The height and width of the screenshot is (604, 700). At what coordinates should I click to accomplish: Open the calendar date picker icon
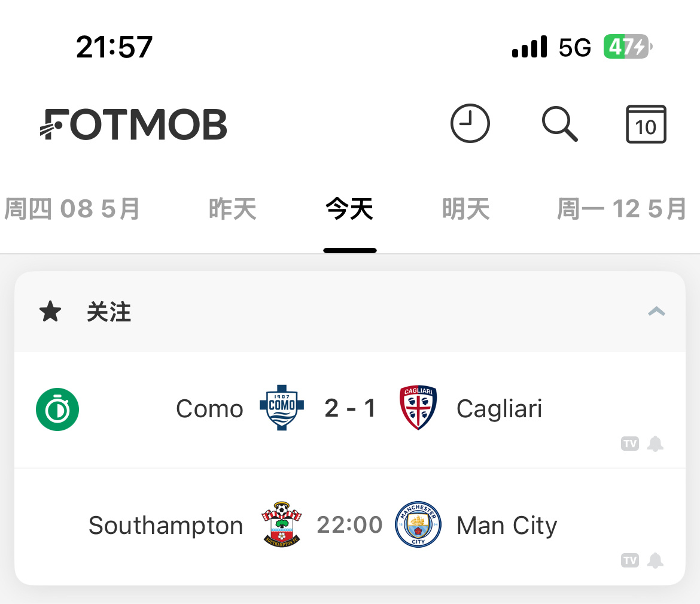coord(646,124)
